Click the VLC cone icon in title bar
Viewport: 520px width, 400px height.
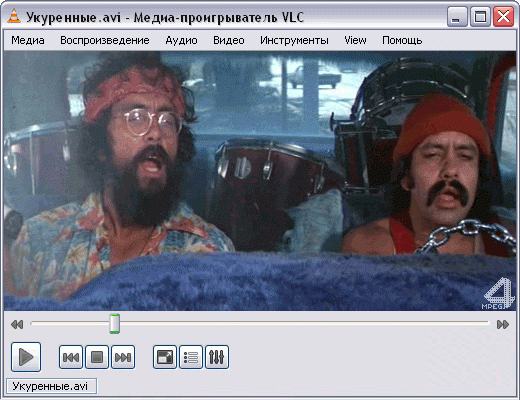pyautogui.click(x=14, y=17)
